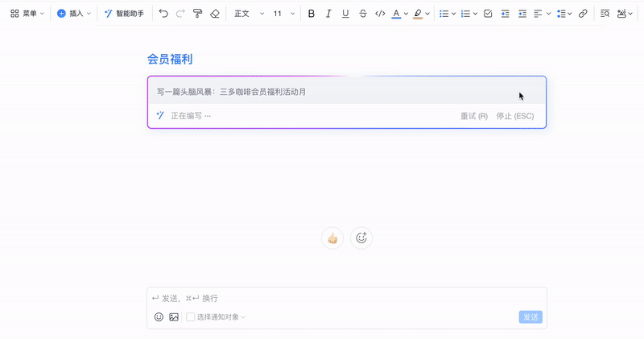Open the 菜单 menu
This screenshot has height=339, width=644.
tap(27, 14)
